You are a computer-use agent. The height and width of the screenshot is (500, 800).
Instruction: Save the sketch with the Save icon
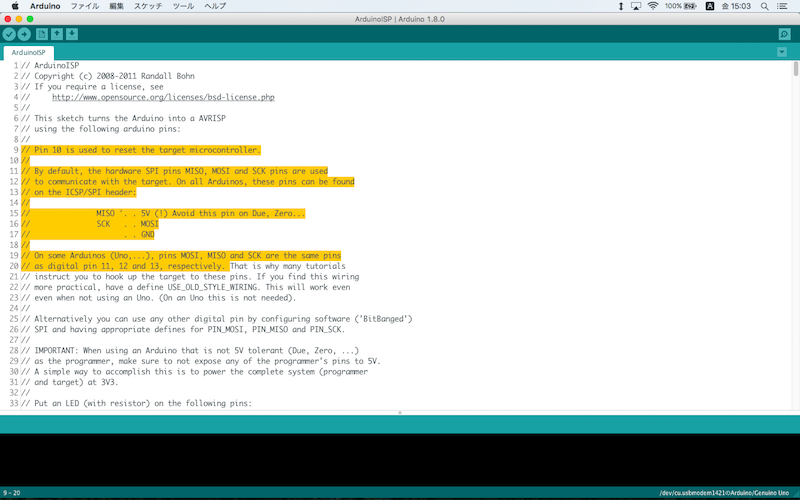pos(72,34)
